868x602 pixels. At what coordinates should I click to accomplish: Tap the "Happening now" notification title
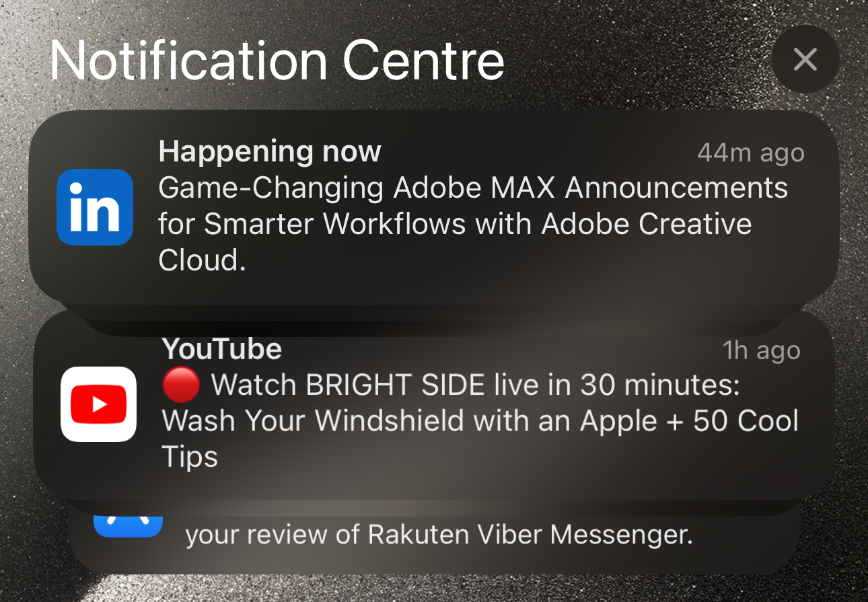[270, 152]
